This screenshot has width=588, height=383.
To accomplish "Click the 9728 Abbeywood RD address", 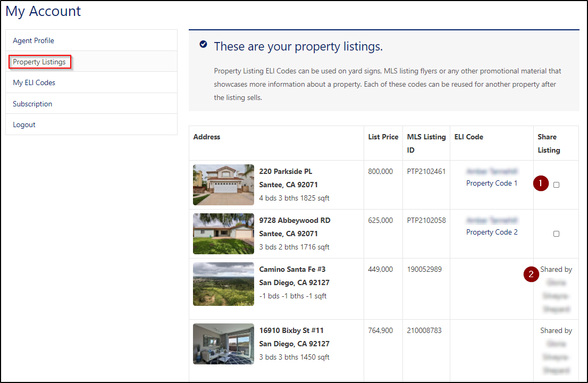I will coord(295,220).
